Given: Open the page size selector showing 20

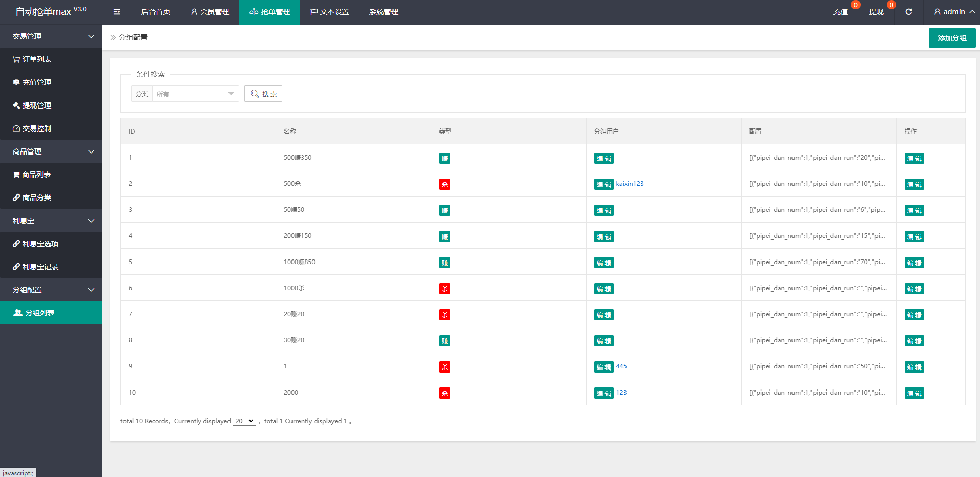Looking at the screenshot, I should pos(244,421).
